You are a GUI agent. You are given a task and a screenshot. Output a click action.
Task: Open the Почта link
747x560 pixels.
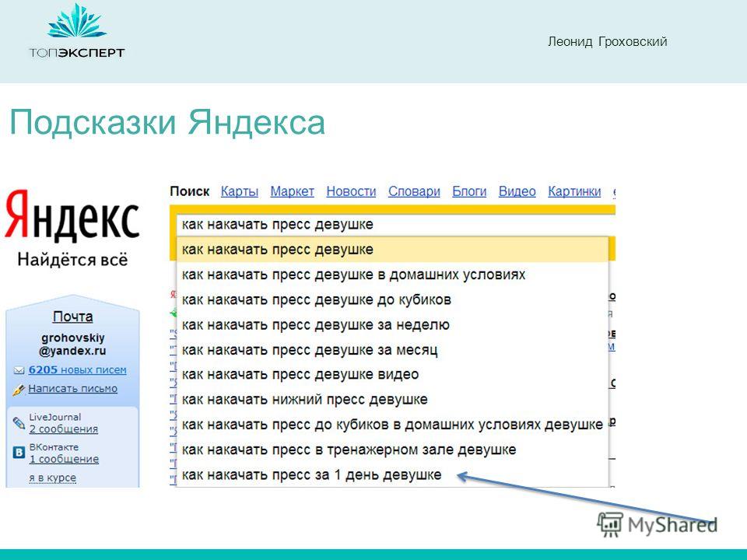(73, 317)
